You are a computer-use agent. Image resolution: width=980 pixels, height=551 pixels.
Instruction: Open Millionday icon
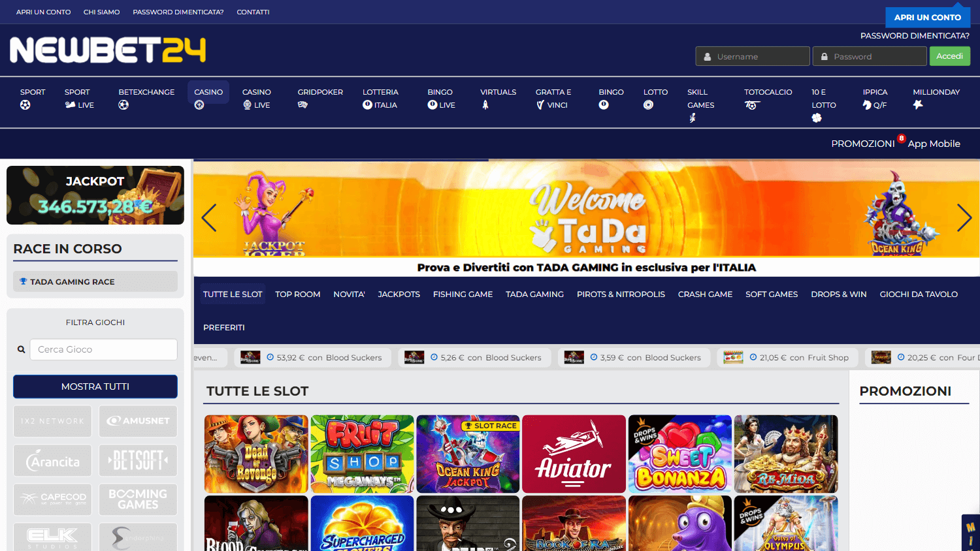click(918, 104)
